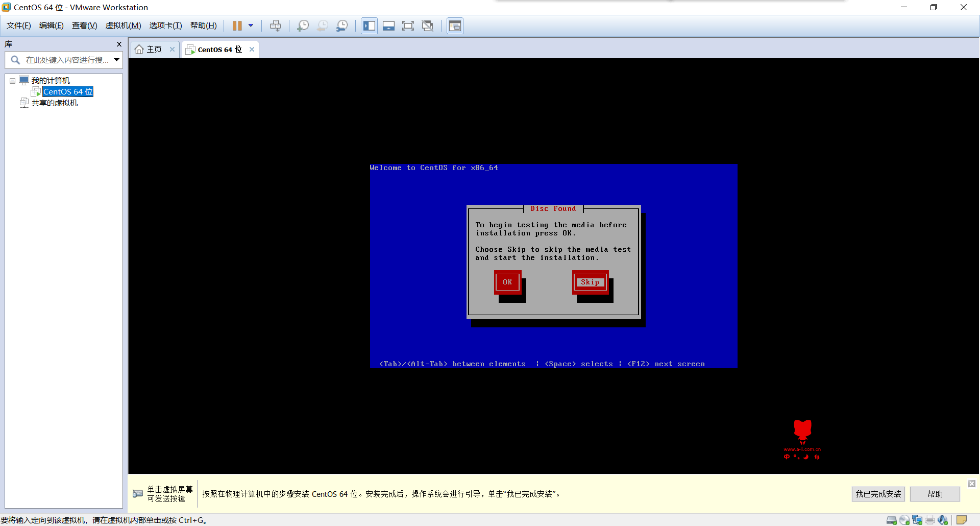Select 我的计算机 in the library tree
Image resolution: width=980 pixels, height=526 pixels.
[x=51, y=81]
